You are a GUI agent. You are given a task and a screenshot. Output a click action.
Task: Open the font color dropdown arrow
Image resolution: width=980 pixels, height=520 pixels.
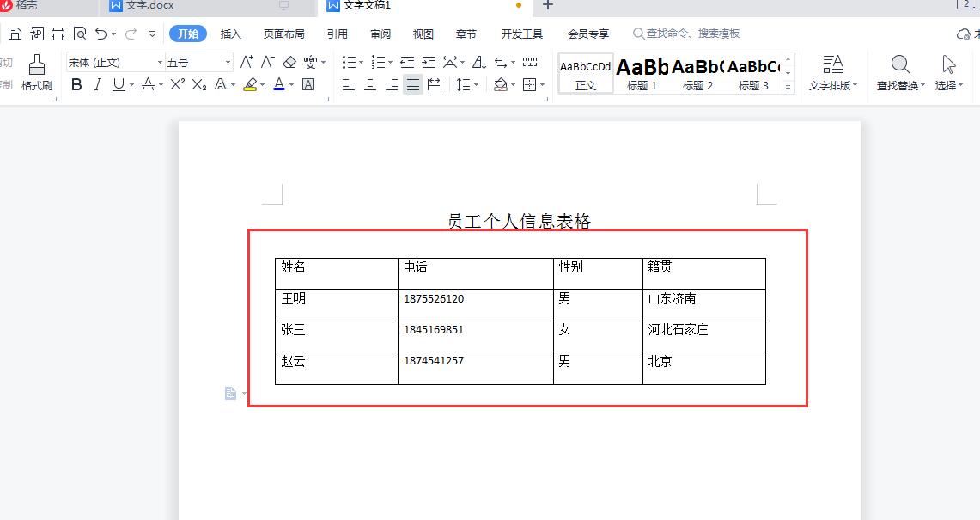(292, 84)
